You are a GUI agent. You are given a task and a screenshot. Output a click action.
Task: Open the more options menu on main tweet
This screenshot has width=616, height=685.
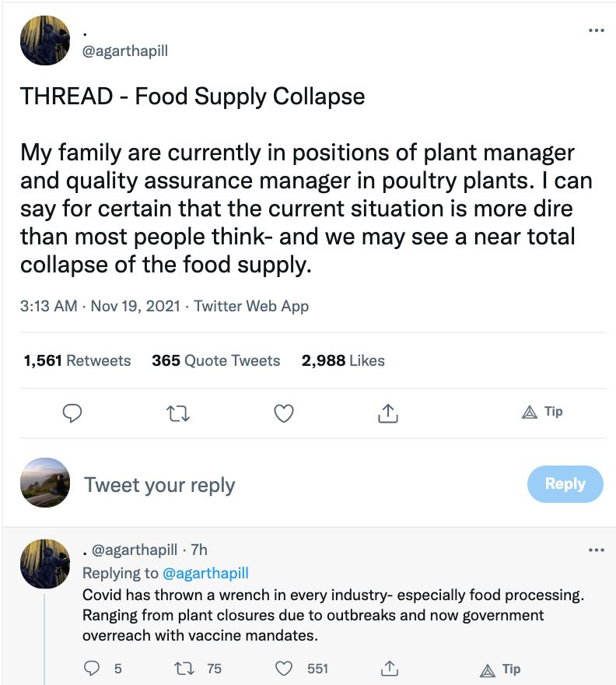[x=597, y=30]
